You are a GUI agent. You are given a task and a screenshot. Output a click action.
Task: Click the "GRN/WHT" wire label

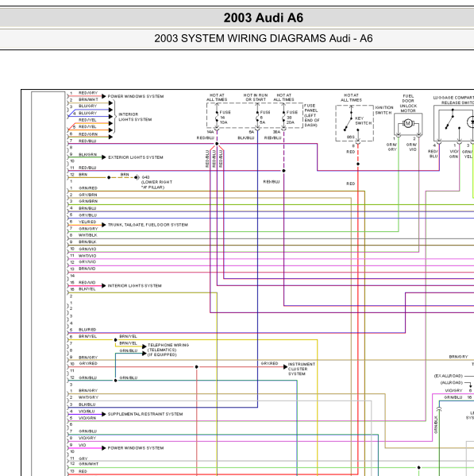[89, 464]
